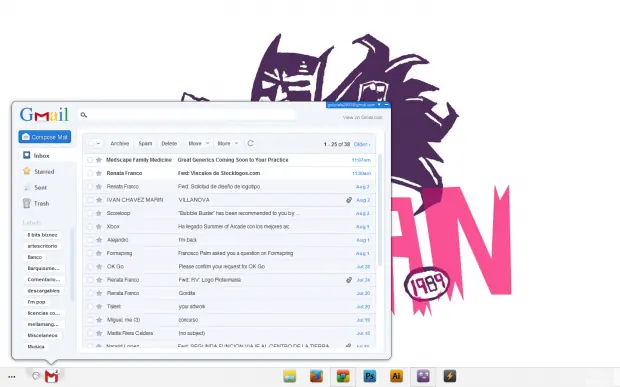620x387 pixels.
Task: Click the View on Gmail.com link
Action: [x=363, y=117]
